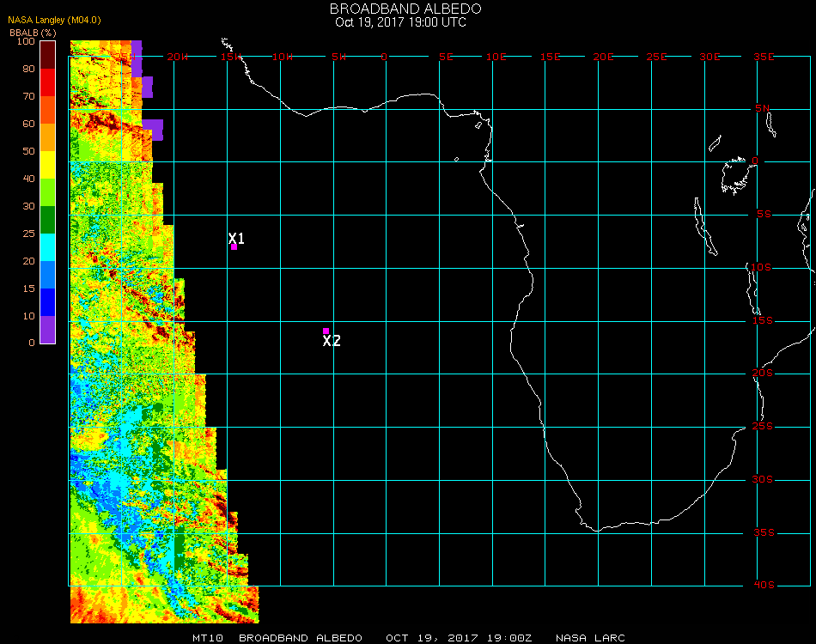Click the 25E longitude label
This screenshot has width=816, height=644.
tap(656, 57)
